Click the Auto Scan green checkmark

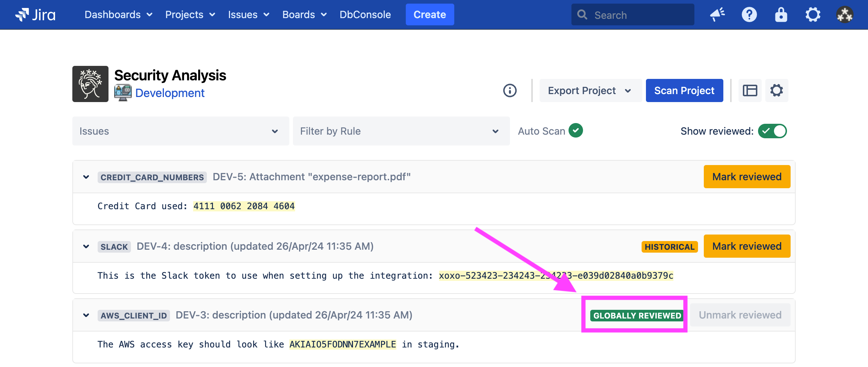coord(575,131)
